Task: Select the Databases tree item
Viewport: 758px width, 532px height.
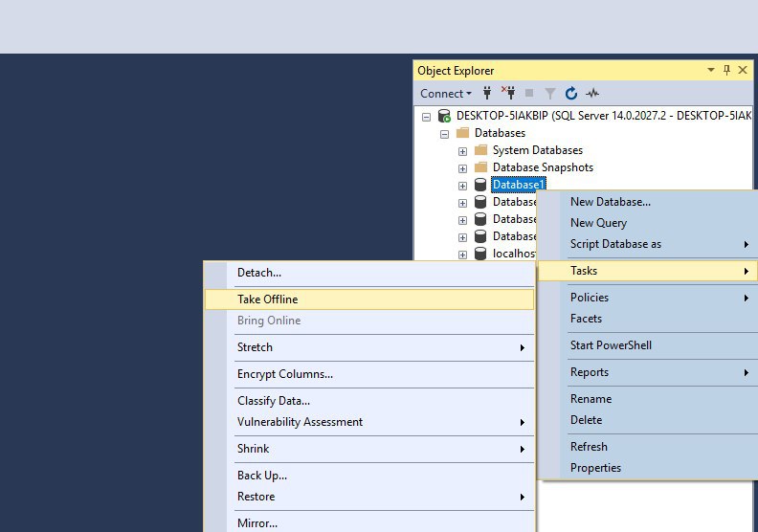Action: (500, 133)
